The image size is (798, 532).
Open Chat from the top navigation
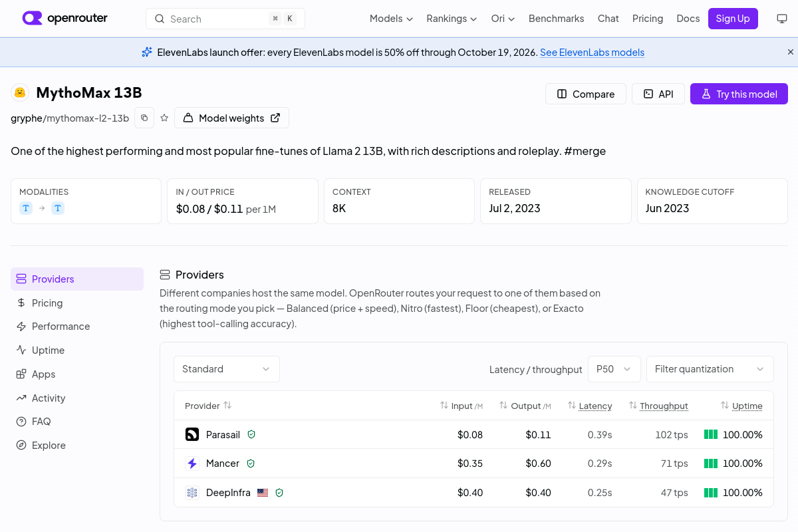608,19
